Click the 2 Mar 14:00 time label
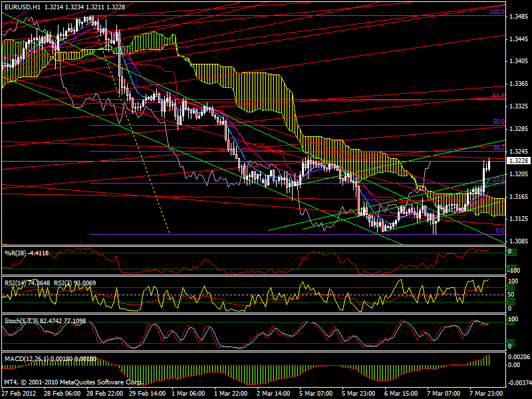This screenshot has height=399, width=532. 273,394
